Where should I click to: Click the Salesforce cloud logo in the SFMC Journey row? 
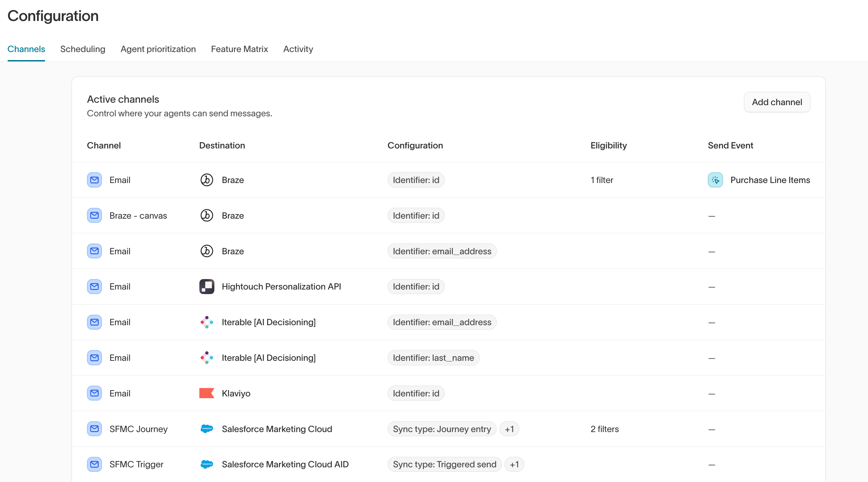click(207, 429)
